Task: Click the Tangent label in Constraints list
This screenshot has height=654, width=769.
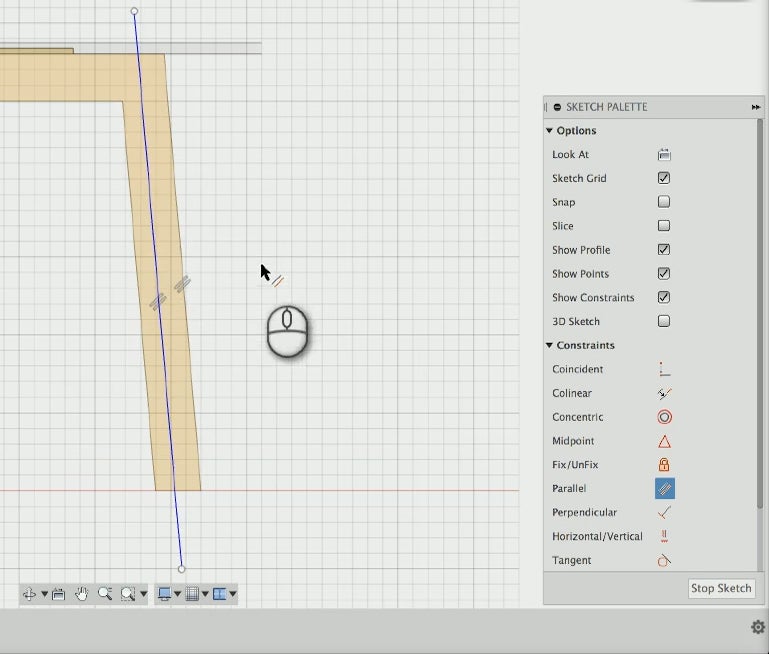Action: (571, 560)
